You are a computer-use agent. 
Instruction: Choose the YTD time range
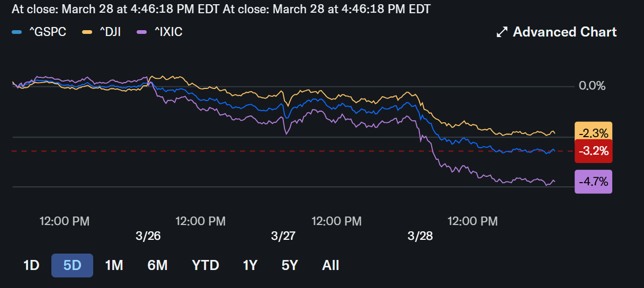[205, 266]
